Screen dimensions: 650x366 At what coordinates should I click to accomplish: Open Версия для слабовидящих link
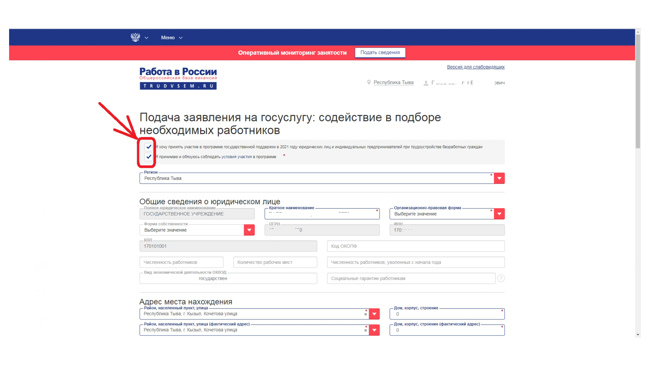point(475,67)
